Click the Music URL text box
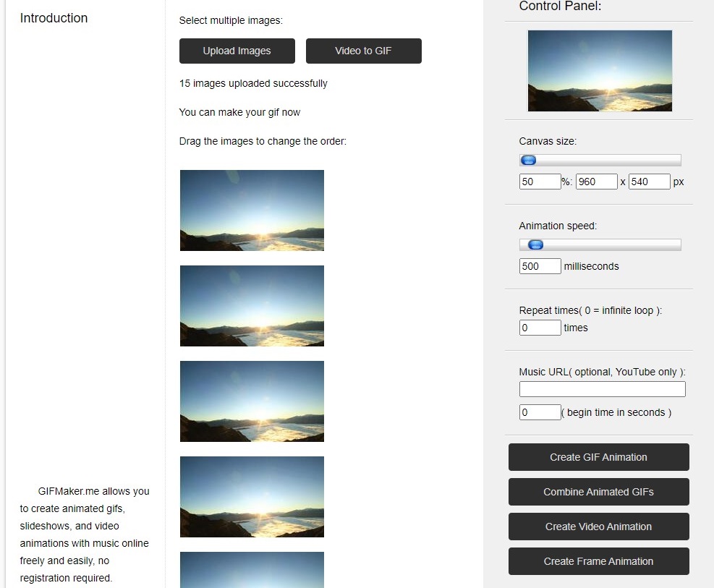 click(602, 389)
